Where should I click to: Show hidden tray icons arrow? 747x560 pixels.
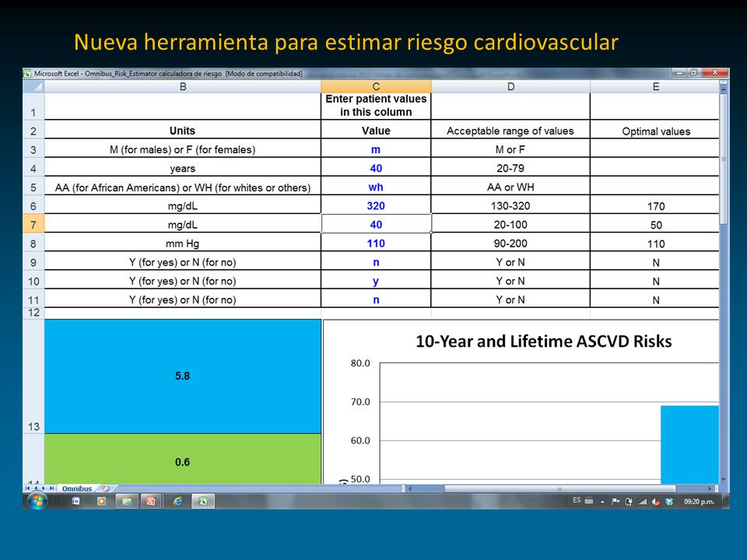point(602,502)
